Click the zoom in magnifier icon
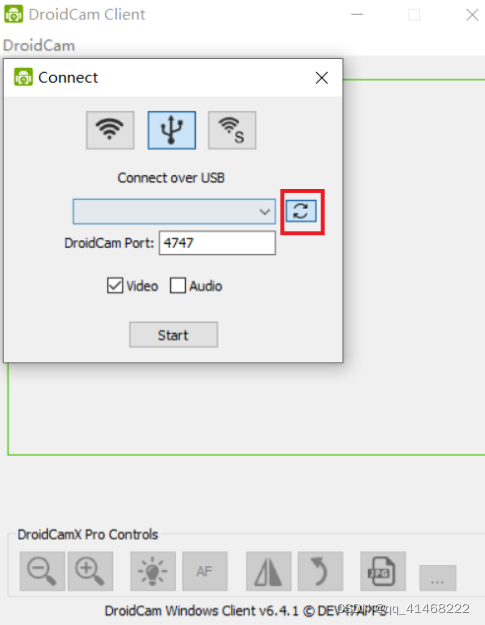Viewport: 485px width, 625px height. tap(90, 571)
